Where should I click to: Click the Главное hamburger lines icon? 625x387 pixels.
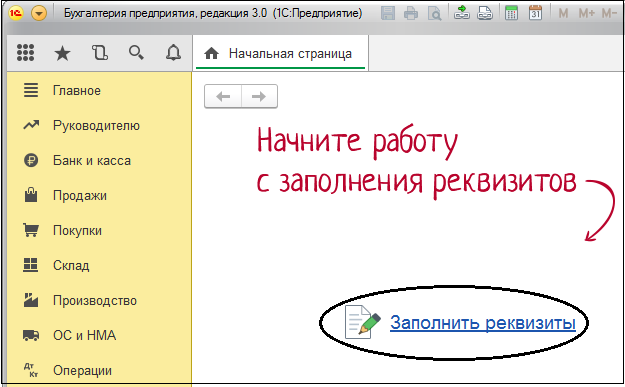click(x=31, y=90)
